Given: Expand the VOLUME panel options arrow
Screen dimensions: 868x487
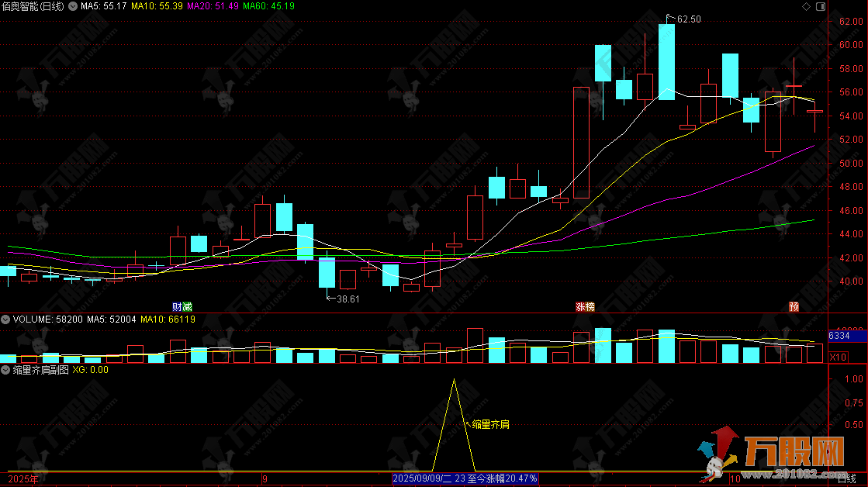Looking at the screenshot, I should [5, 319].
